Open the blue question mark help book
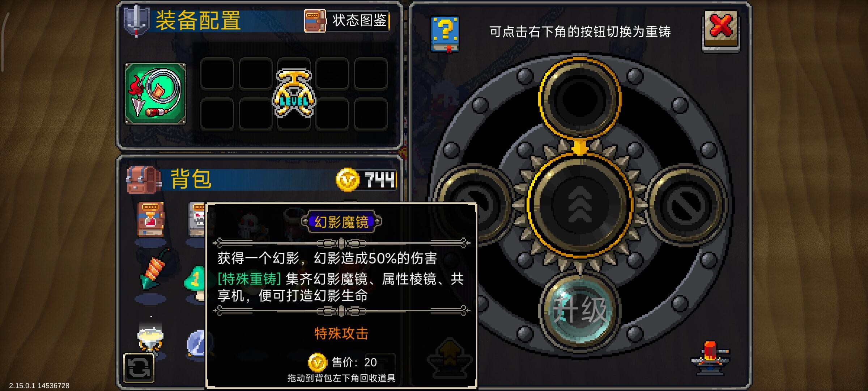The height and width of the screenshot is (391, 868). point(445,34)
